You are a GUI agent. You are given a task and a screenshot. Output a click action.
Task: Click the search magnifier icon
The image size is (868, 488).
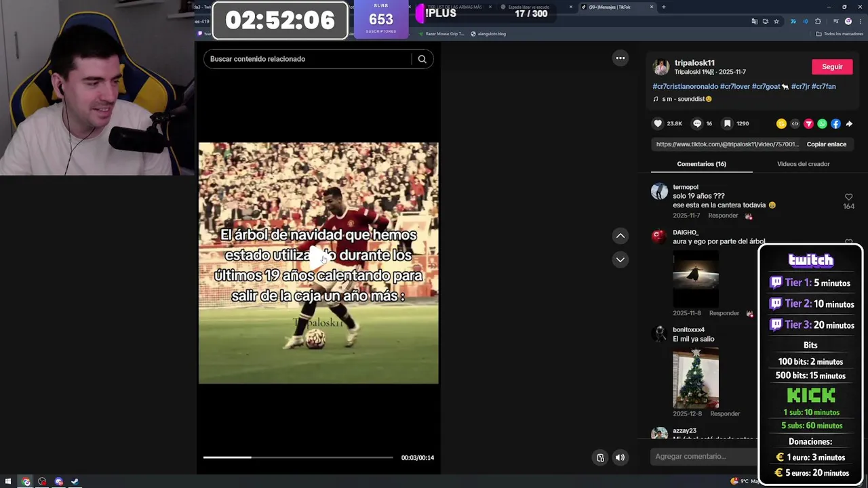pyautogui.click(x=422, y=59)
